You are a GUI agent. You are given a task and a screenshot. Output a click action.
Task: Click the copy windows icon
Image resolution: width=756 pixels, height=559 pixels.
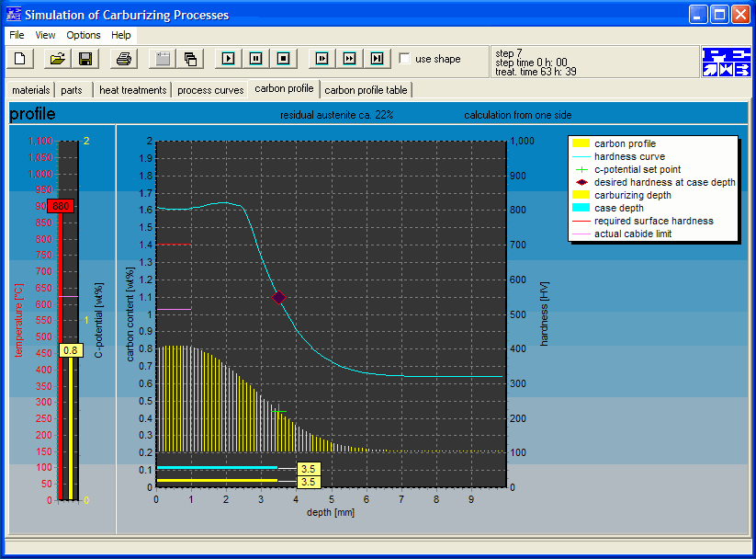pos(190,59)
